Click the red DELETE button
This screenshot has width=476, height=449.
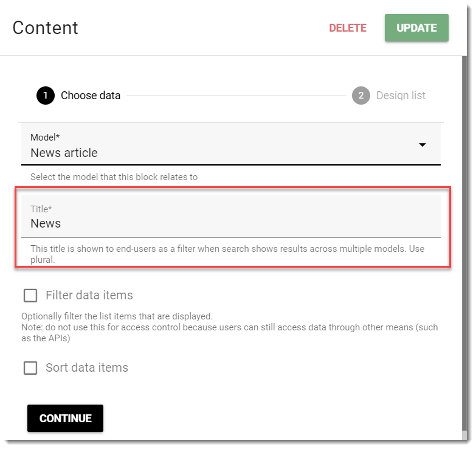pyautogui.click(x=348, y=28)
